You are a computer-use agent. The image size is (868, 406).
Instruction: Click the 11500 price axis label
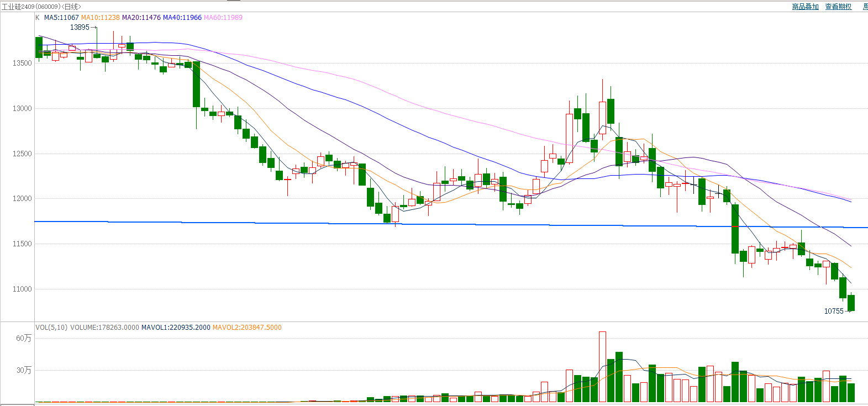pyautogui.click(x=23, y=244)
